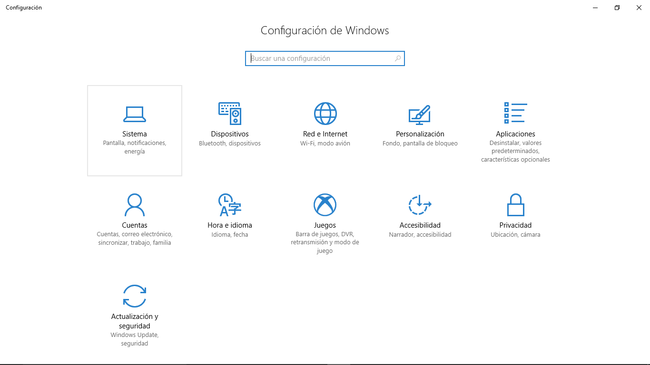Click the Aplicaciones list icon
The image size is (650, 365).
pos(515,113)
